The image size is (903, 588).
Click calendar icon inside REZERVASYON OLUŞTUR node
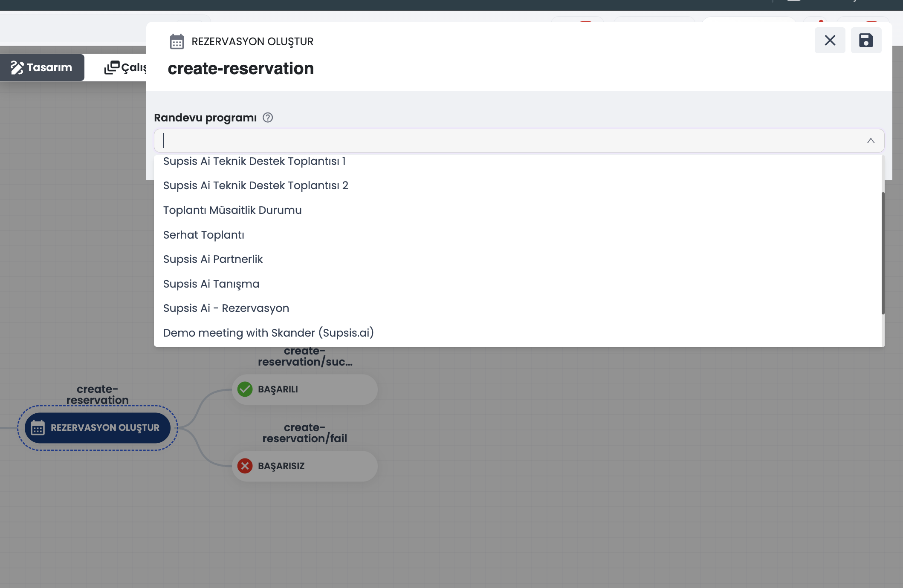point(38,428)
